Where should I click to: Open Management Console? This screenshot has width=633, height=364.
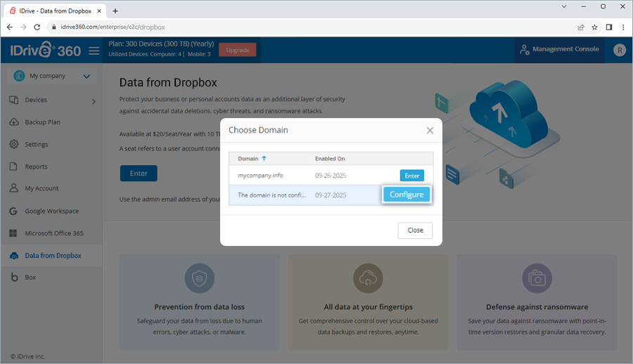560,49
